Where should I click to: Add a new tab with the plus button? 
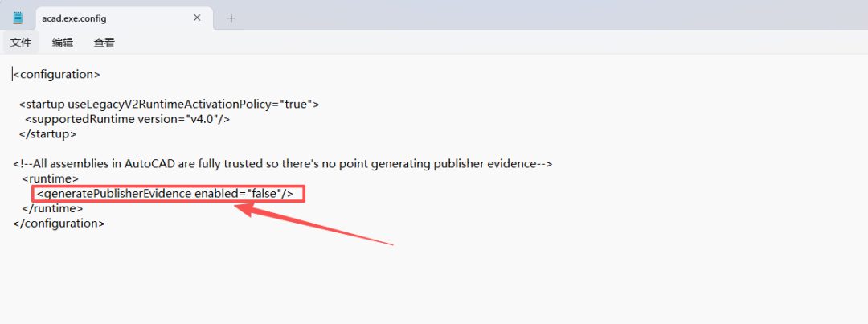coord(231,18)
